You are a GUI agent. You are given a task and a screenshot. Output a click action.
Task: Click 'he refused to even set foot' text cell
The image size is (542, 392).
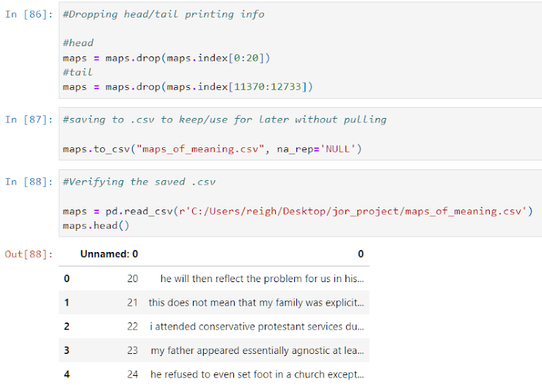[x=257, y=374]
